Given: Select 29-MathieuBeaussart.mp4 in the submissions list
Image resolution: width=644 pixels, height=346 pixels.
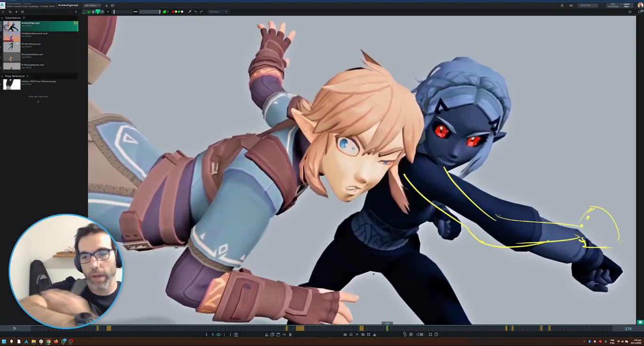Looking at the screenshot, I should tap(34, 34).
